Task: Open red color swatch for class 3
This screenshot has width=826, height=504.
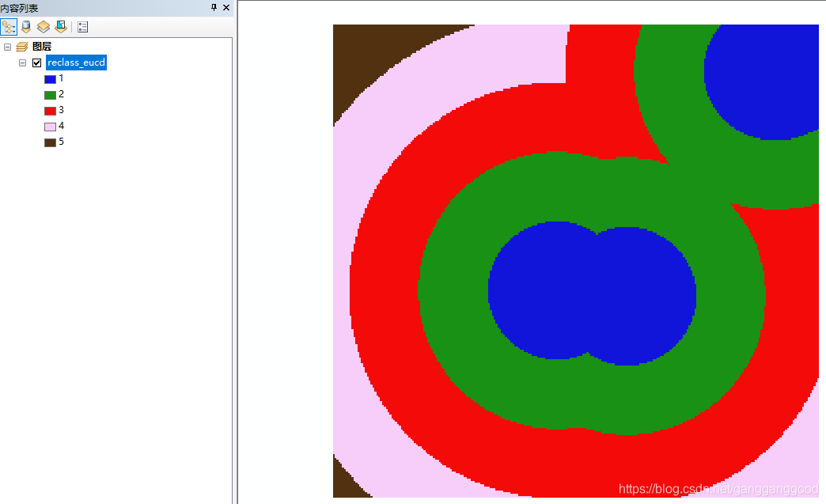Action: click(50, 111)
